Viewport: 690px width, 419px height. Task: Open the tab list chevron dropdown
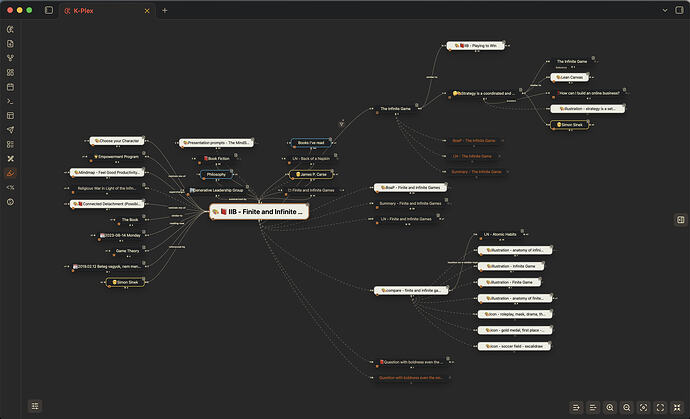[665, 10]
